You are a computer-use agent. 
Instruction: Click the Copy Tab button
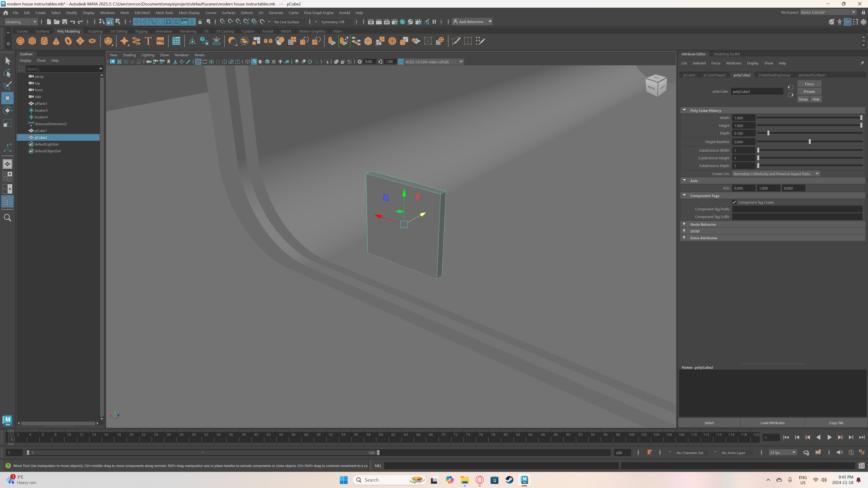click(x=836, y=423)
